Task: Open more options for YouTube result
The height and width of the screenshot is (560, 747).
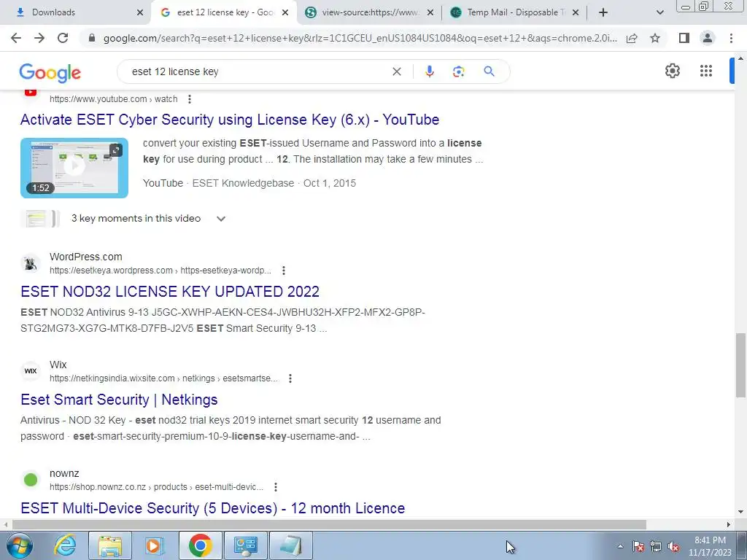Action: [x=190, y=99]
